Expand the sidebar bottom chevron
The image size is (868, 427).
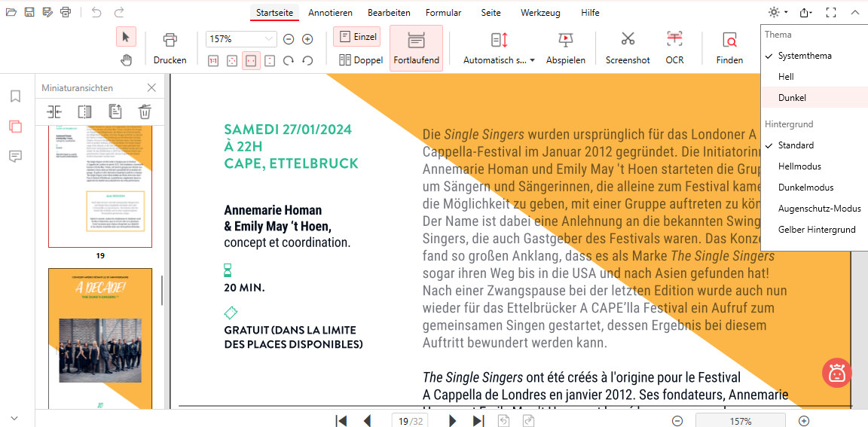[15, 418]
